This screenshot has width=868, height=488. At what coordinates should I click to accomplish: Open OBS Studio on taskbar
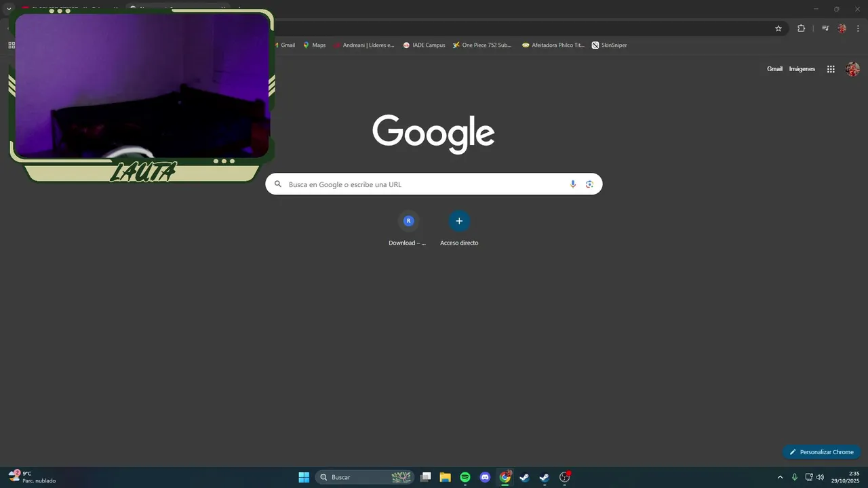(x=564, y=477)
